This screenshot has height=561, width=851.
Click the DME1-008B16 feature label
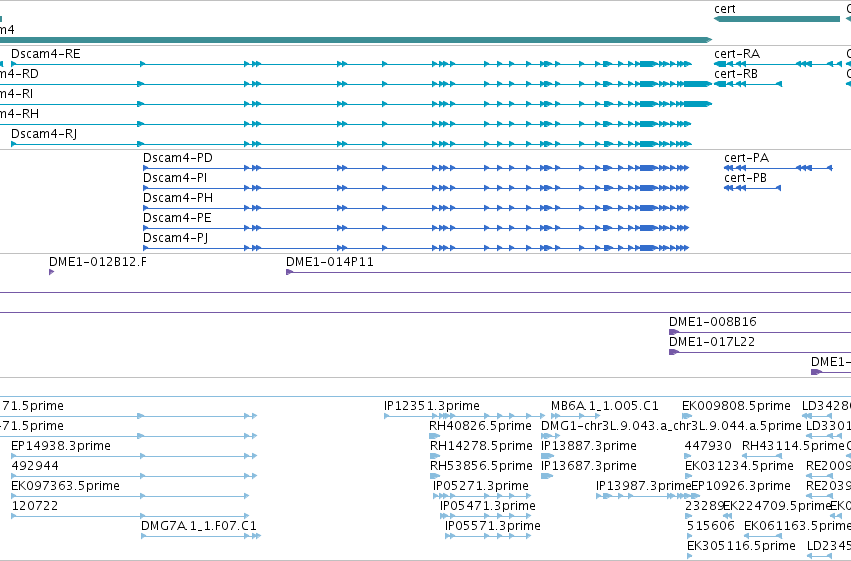[x=713, y=322]
